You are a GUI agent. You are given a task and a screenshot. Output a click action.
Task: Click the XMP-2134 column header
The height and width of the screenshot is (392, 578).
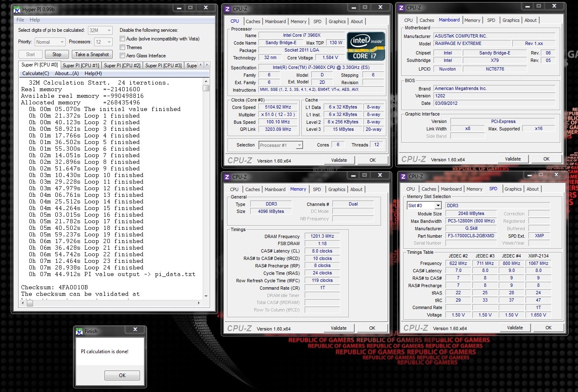coord(538,256)
